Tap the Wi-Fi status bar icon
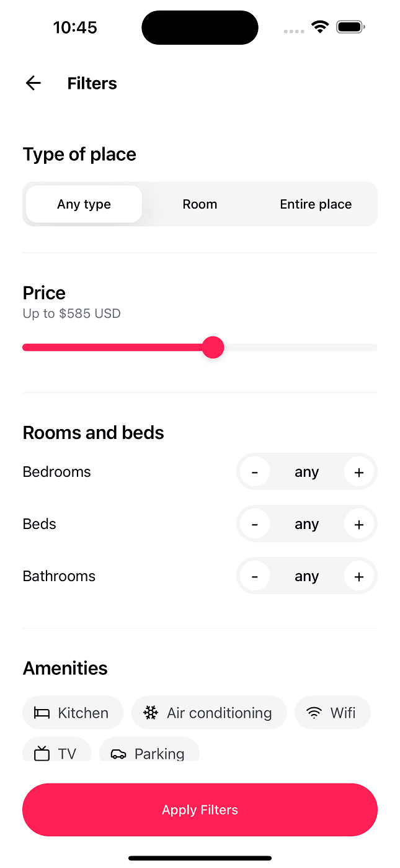Viewport: 400px width, 868px height. point(320,27)
